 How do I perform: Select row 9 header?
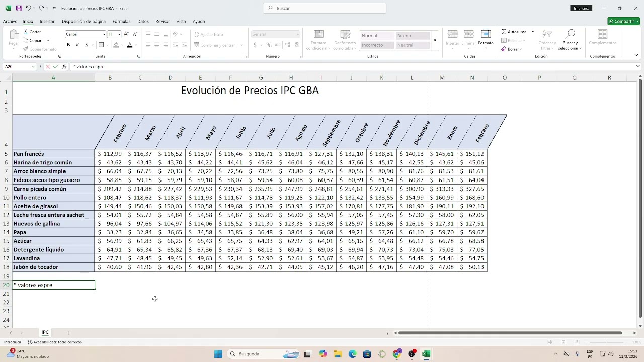(6, 189)
